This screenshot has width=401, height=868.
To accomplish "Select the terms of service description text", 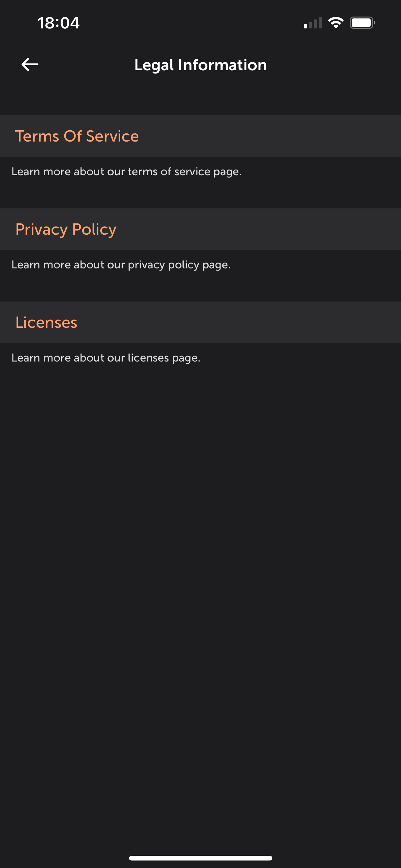I will coord(126,172).
